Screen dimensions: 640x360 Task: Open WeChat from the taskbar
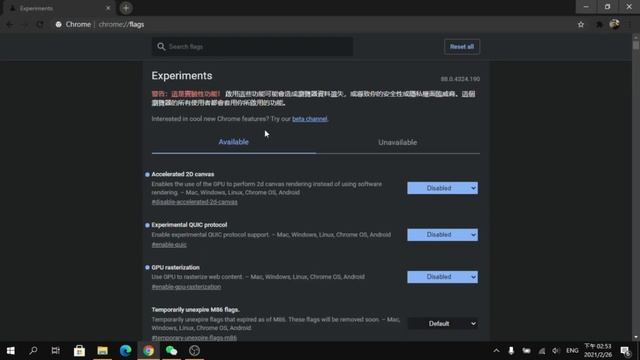point(171,351)
